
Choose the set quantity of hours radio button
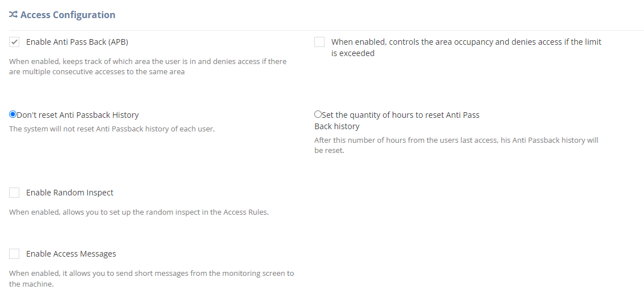pyautogui.click(x=318, y=114)
